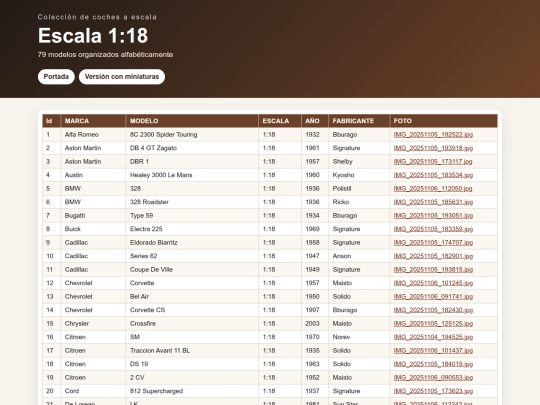540x405 pixels.
Task: Select the Kyosho manufacturer cell
Action: (x=359, y=175)
